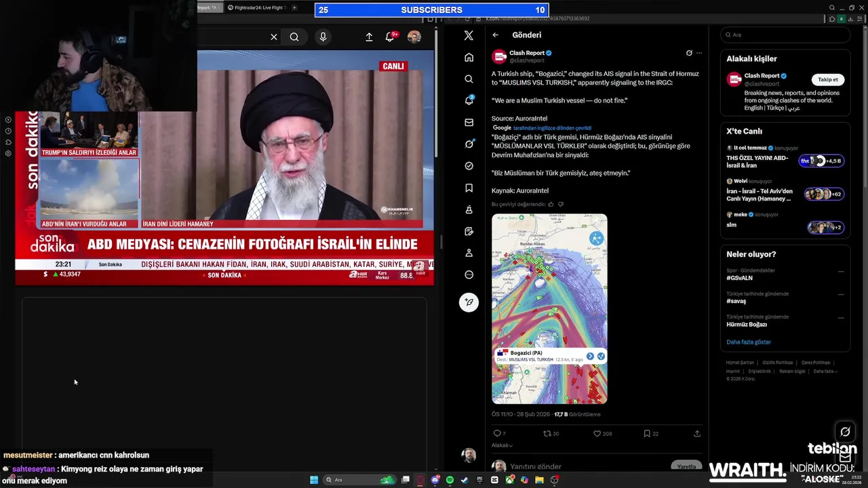The height and width of the screenshot is (488, 868).
Task: Open the ship tracking map image
Action: [x=549, y=309]
